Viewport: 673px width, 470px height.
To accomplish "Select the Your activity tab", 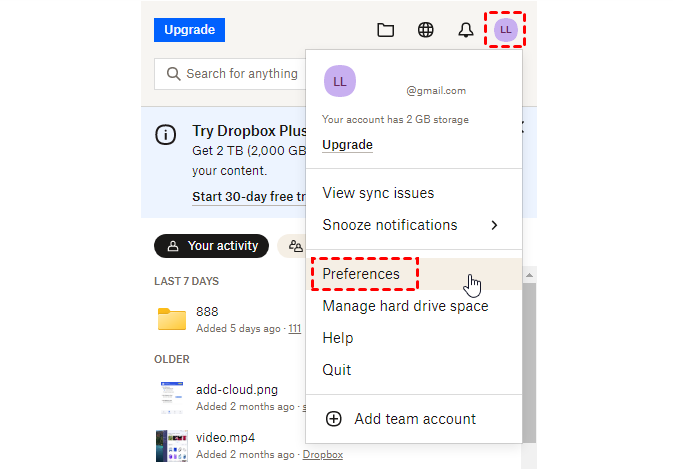I will tap(212, 246).
